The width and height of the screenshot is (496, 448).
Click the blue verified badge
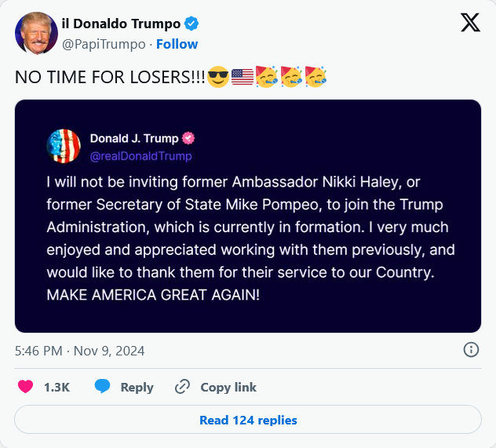[x=189, y=25]
